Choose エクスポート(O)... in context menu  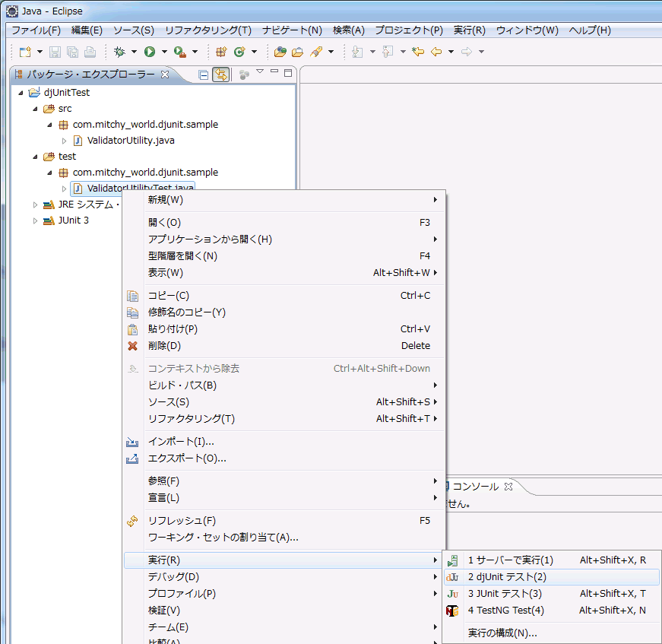click(x=284, y=458)
